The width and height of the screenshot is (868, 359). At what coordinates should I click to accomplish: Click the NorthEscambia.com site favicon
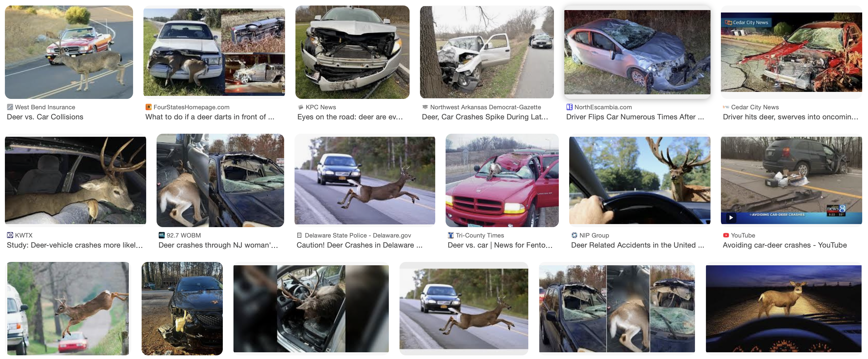pos(570,107)
